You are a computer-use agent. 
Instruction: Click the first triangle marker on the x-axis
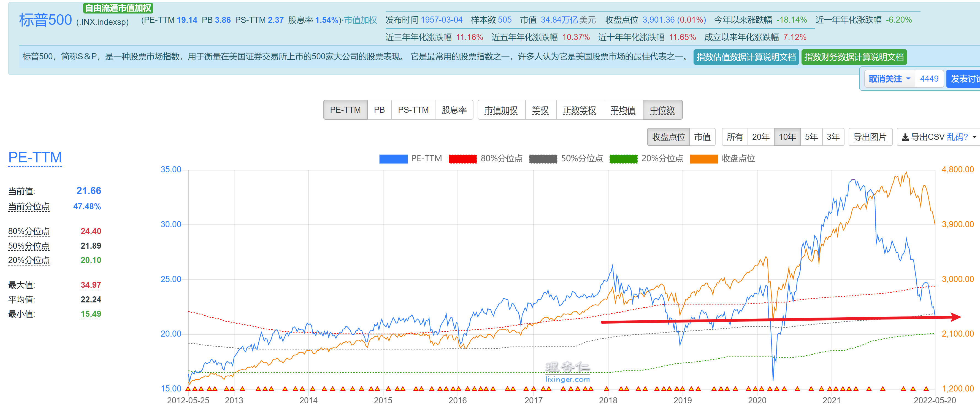click(188, 389)
